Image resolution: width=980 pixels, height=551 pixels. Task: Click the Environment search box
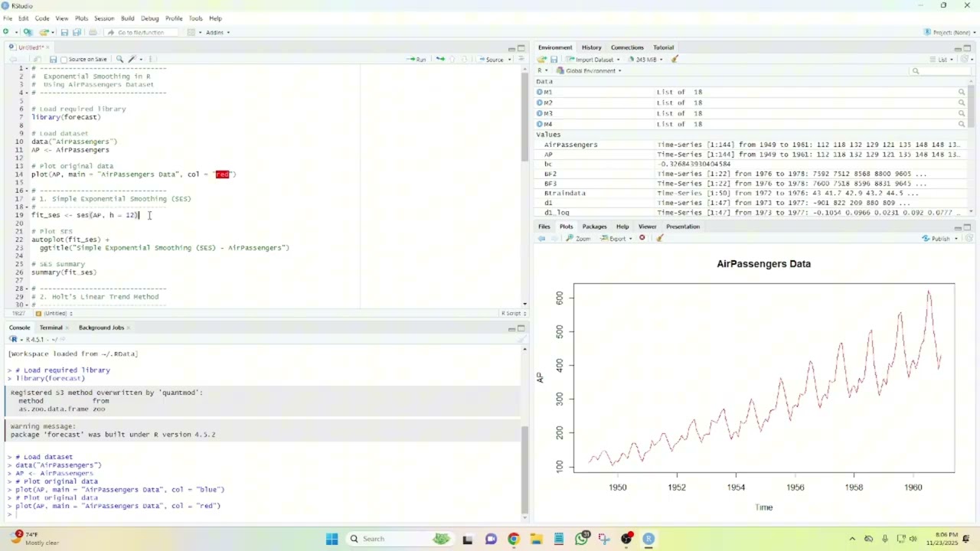click(940, 70)
